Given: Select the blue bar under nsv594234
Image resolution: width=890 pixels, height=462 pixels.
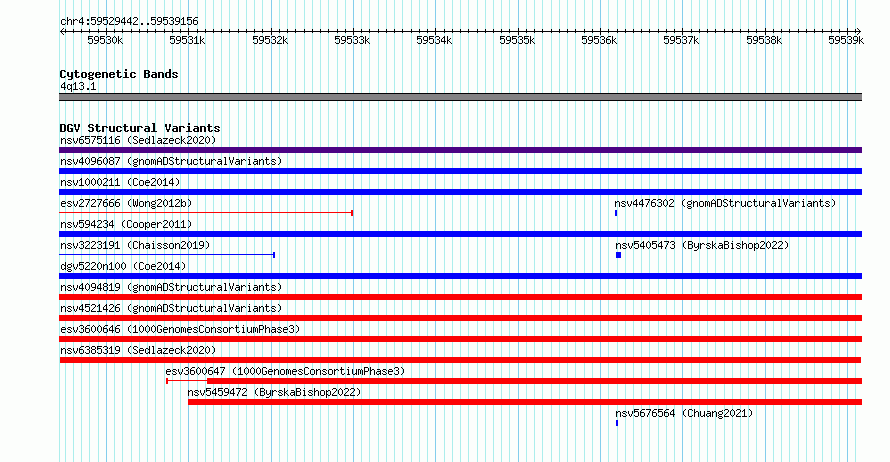Looking at the screenshot, I should point(460,234).
